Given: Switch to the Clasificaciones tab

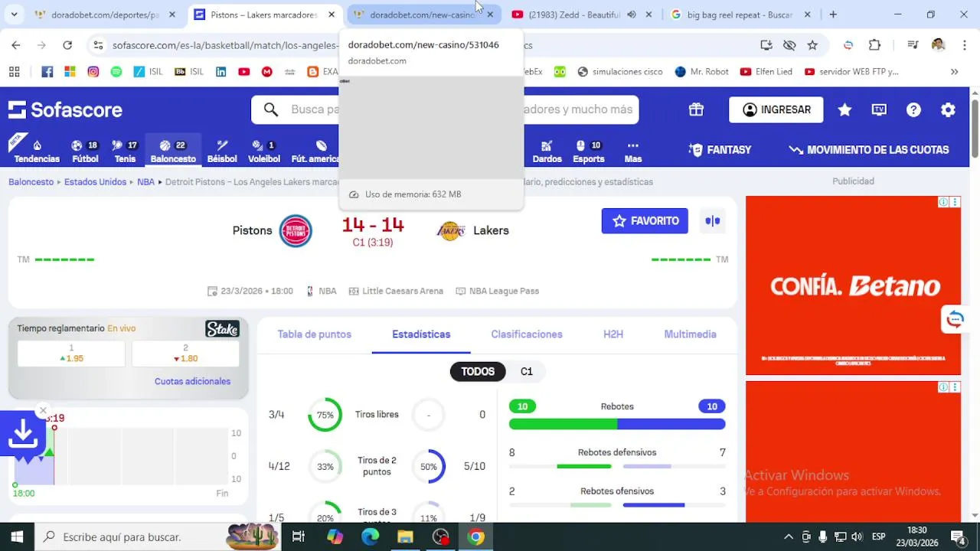Looking at the screenshot, I should (x=527, y=334).
